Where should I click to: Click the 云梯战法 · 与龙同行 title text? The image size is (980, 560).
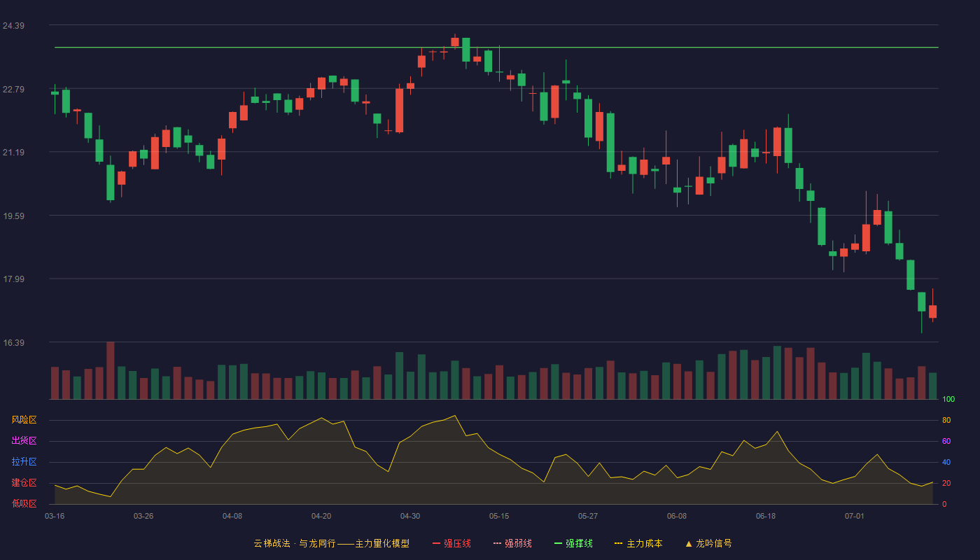pos(294,543)
